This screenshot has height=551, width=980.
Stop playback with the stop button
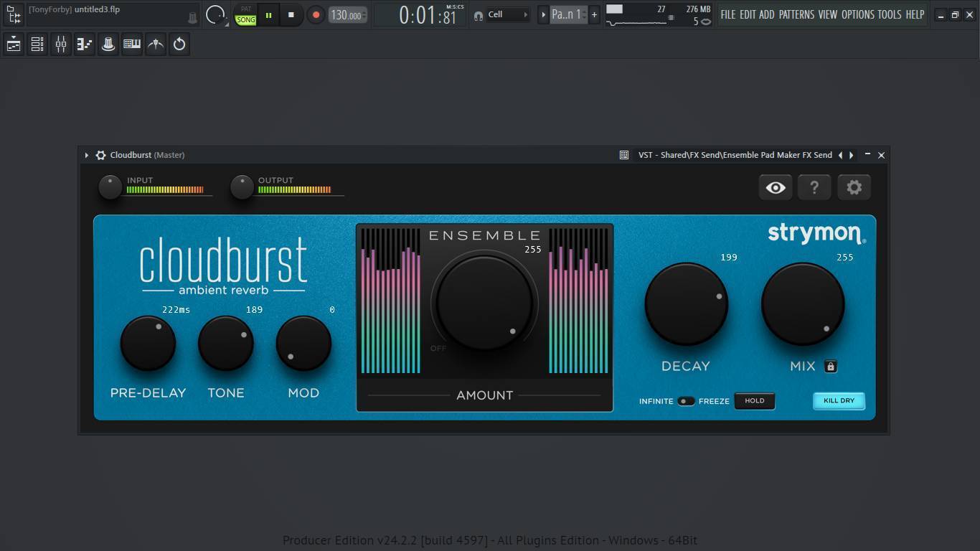pyautogui.click(x=291, y=14)
